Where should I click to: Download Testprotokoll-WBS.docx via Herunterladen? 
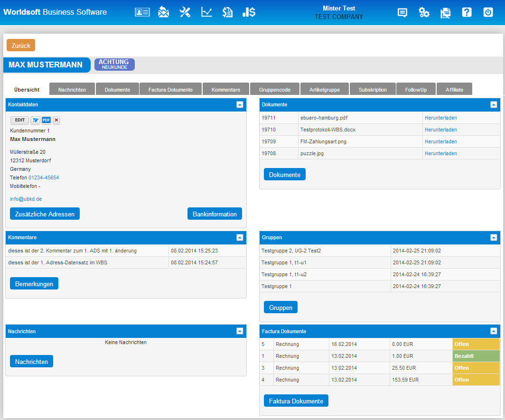click(440, 130)
